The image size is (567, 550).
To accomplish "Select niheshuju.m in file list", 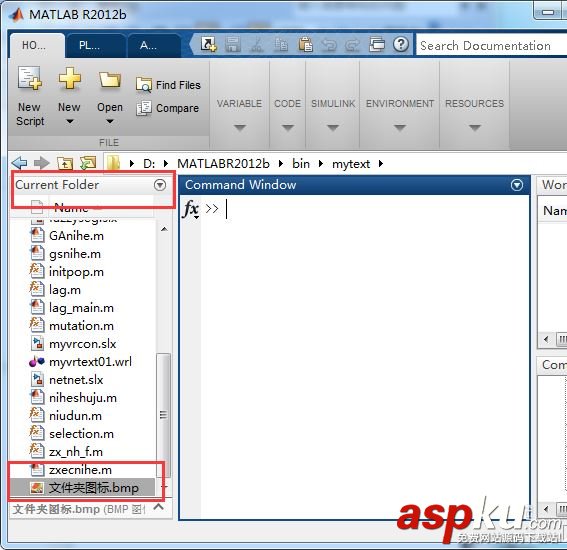I will [83, 398].
